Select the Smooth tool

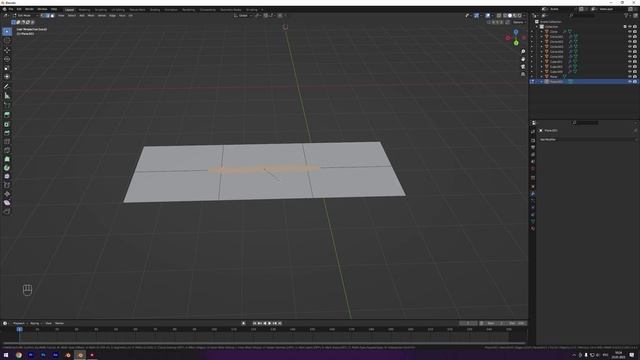pyautogui.click(x=7, y=176)
